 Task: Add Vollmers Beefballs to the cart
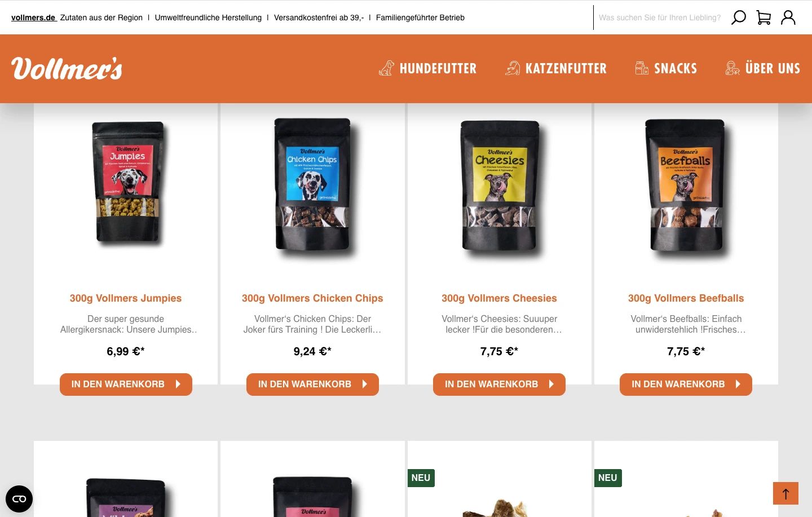(x=686, y=384)
